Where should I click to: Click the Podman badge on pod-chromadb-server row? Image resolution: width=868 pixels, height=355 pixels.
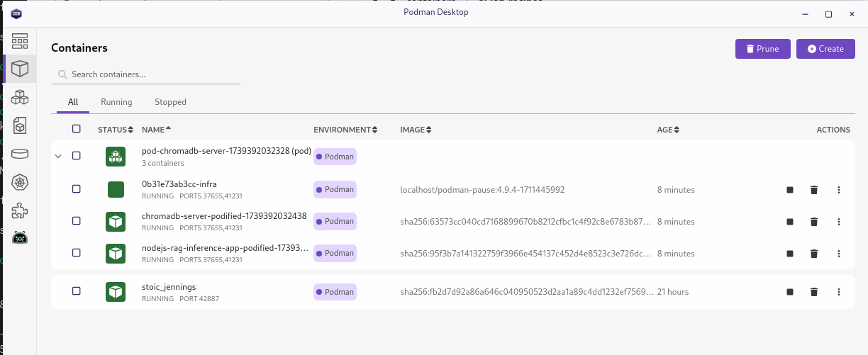coord(335,157)
